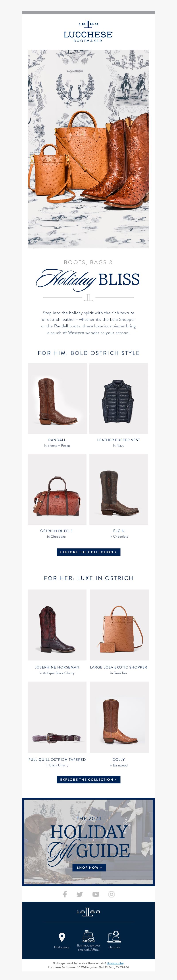This screenshot has height=980, width=177.
Task: Open the YouTube social icon
Action: point(96,894)
